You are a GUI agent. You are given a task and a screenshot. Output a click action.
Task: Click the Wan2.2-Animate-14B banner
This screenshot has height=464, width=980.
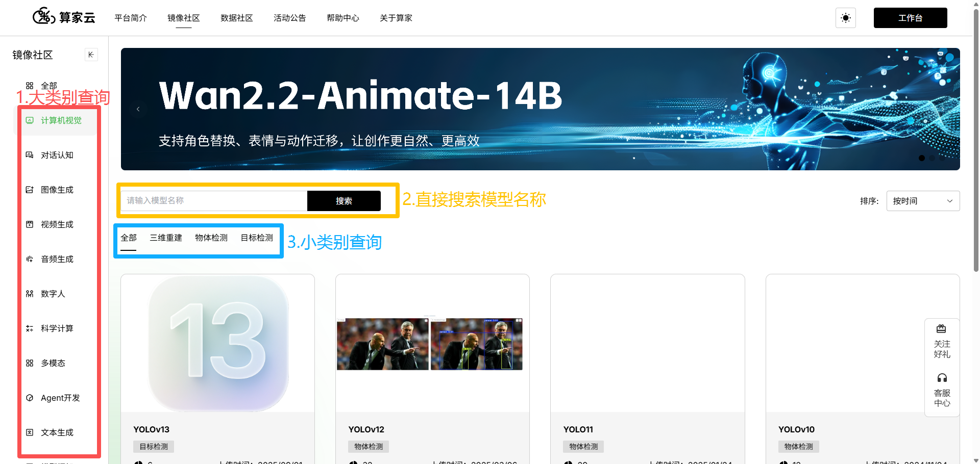click(x=540, y=109)
